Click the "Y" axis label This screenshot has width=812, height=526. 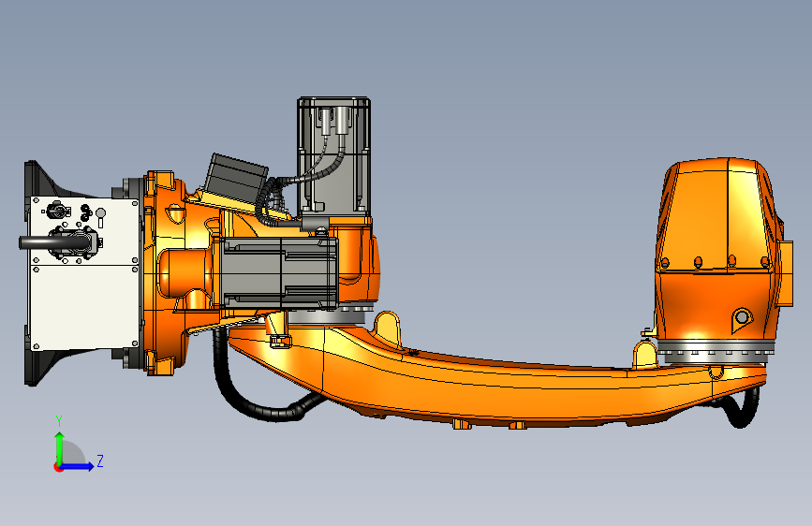click(x=59, y=421)
